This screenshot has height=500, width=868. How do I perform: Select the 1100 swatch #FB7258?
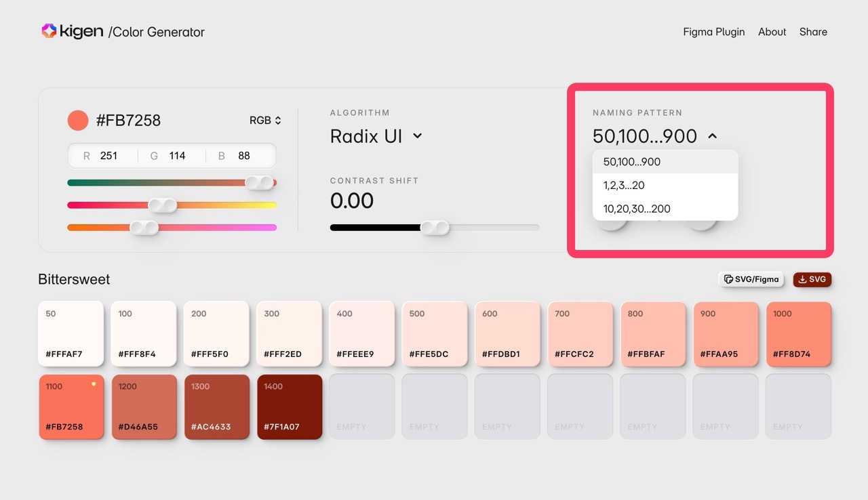click(x=71, y=407)
